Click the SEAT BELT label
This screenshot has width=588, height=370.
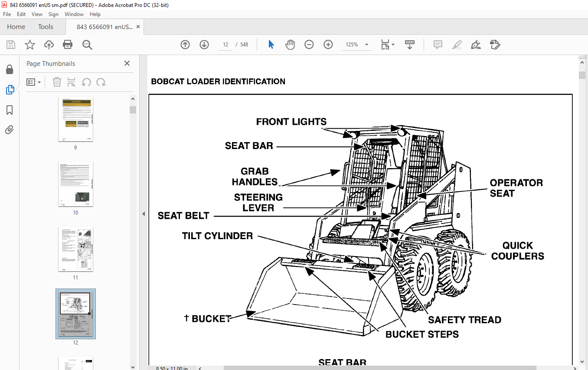183,215
